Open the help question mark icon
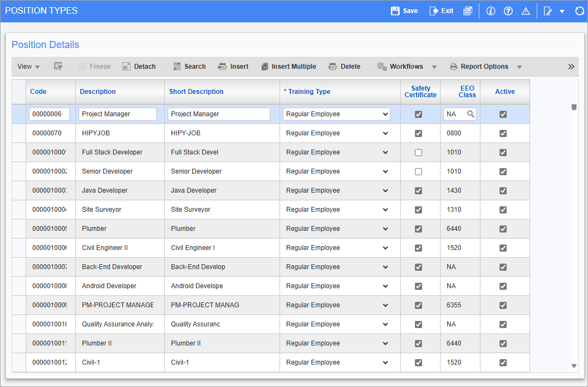Screen dimensions: 588x387 [508, 11]
